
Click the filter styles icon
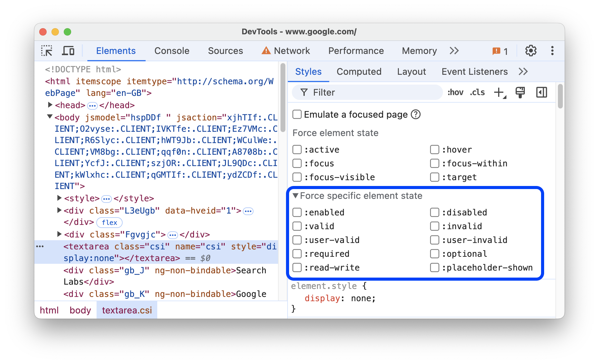tap(303, 93)
